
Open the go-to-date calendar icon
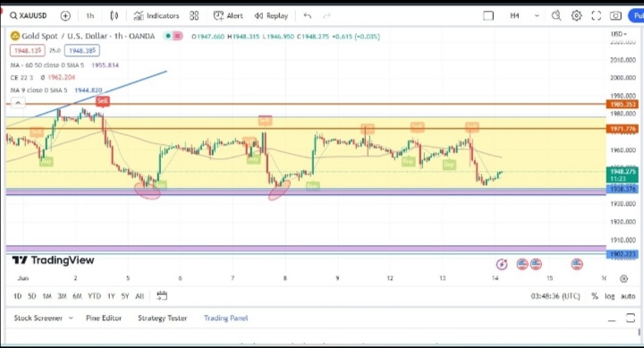click(162, 296)
